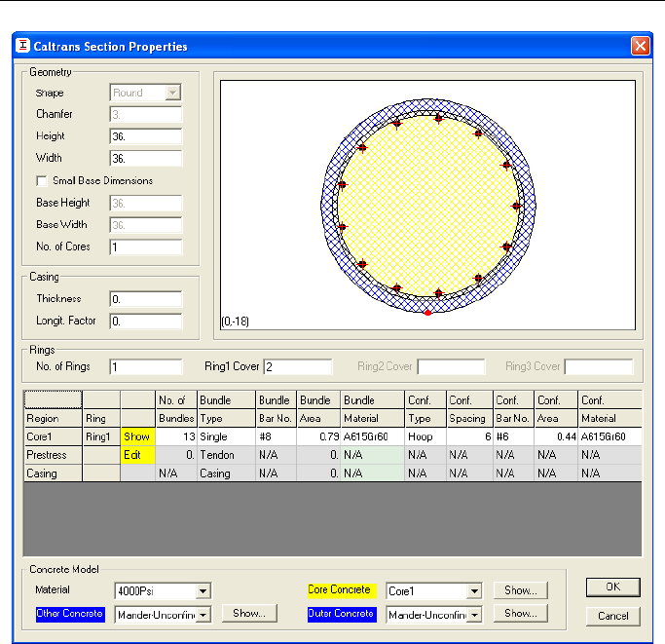Enable Small Base Dimensions checkbox
This screenshot has width=665, height=644.
[42, 180]
